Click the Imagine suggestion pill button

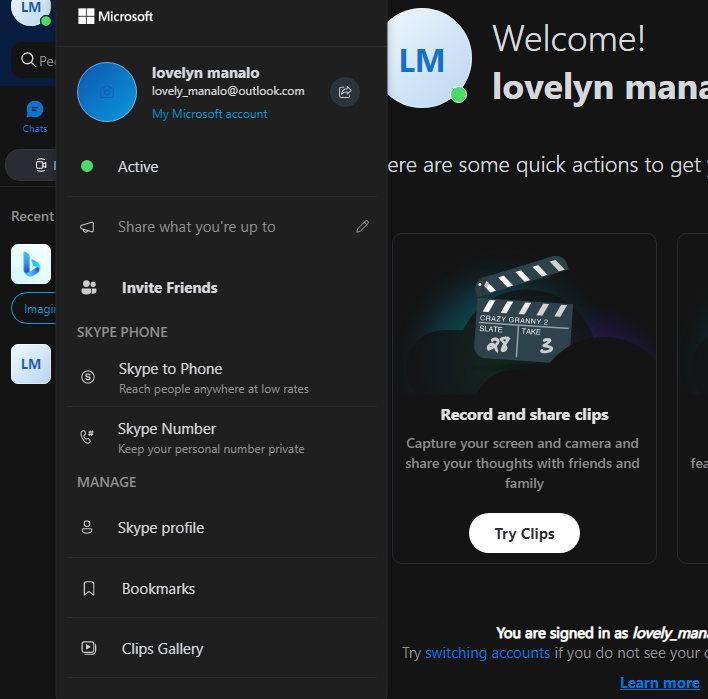[33, 308]
